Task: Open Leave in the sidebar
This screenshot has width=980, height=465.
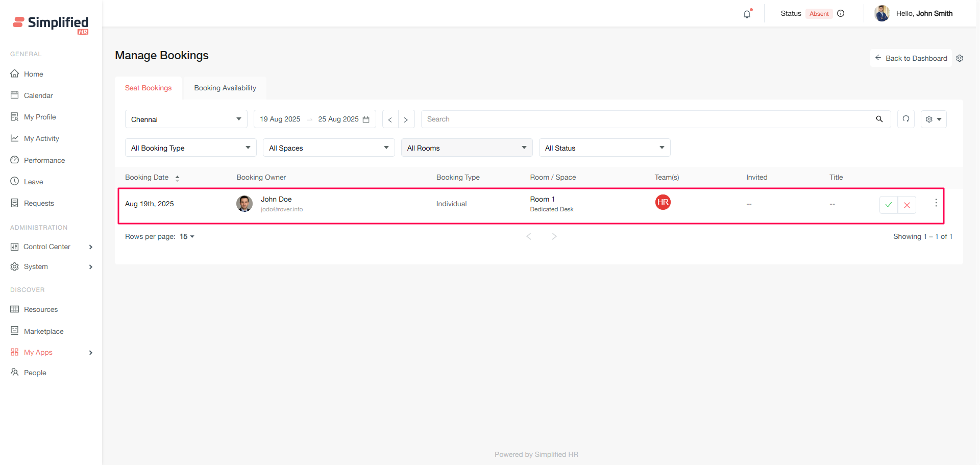Action: pos(34,182)
